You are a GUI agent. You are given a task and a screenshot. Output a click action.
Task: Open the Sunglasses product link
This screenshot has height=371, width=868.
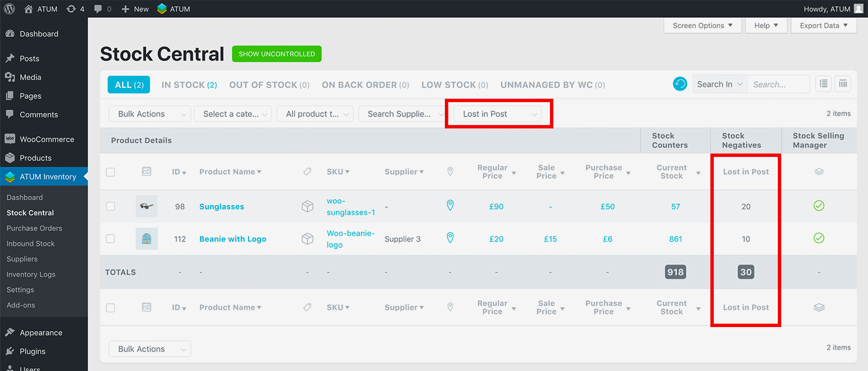pos(222,207)
